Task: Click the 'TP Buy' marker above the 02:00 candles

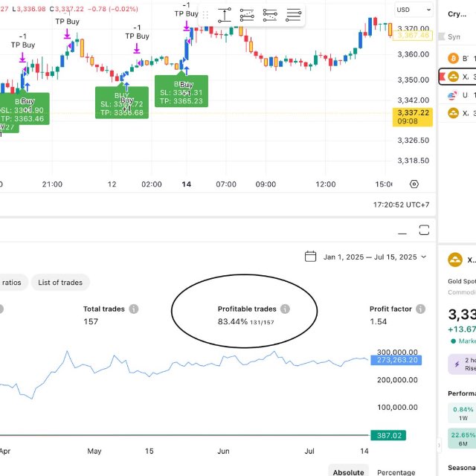Action: click(137, 36)
